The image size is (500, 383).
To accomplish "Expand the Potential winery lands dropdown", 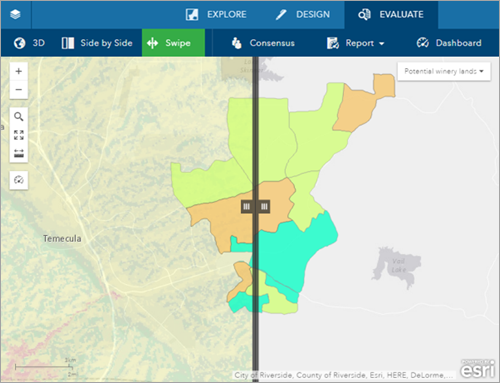I will coord(444,71).
